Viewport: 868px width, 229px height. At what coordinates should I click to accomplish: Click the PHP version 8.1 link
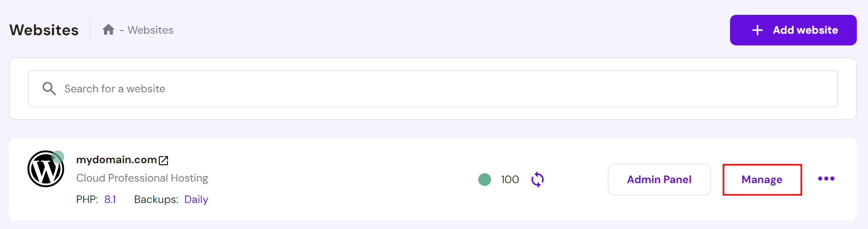pos(110,199)
